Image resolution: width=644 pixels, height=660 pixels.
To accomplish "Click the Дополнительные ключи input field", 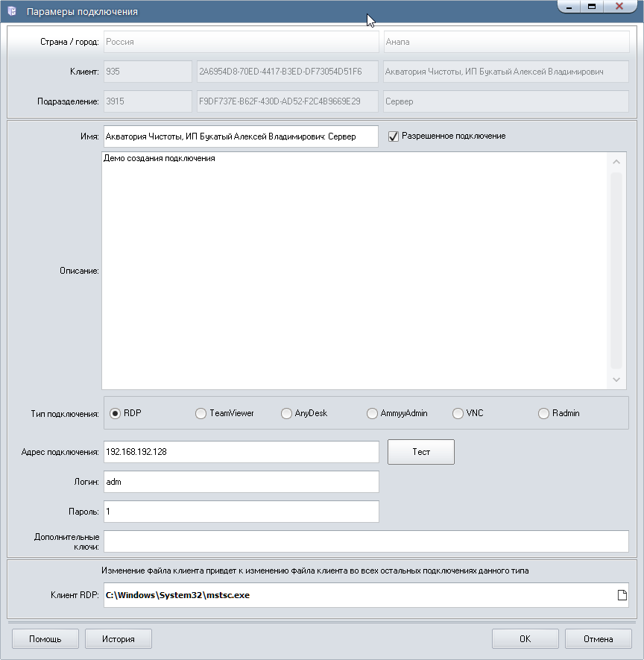I will 365,541.
